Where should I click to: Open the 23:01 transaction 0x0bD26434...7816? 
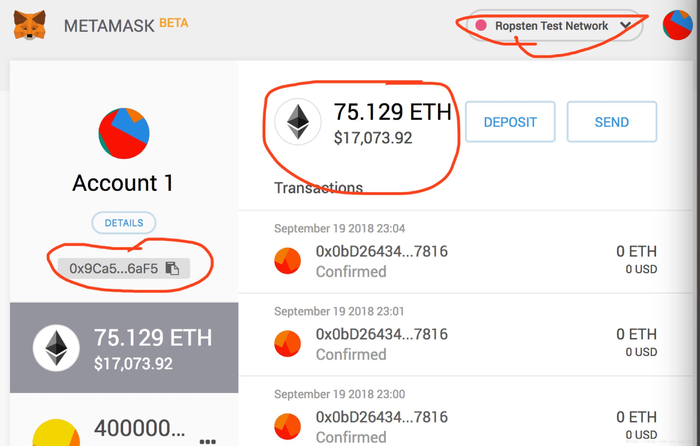pyautogui.click(x=466, y=335)
